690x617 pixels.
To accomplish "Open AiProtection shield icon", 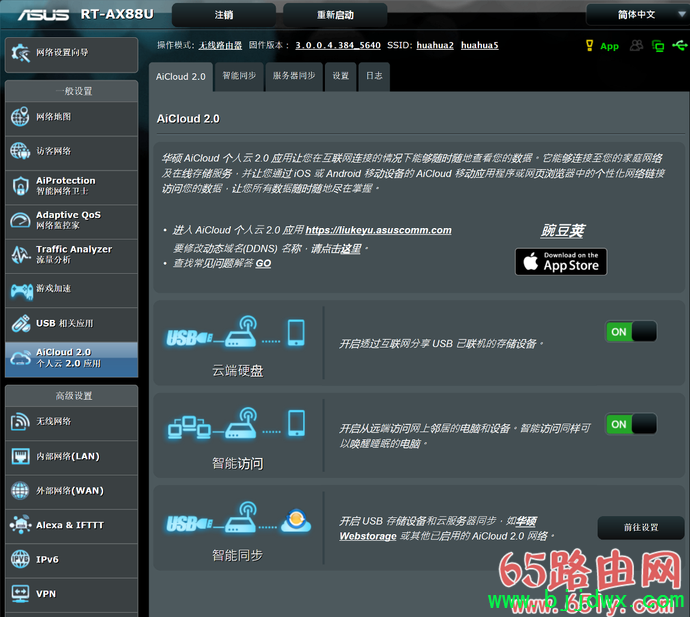I will [20, 186].
